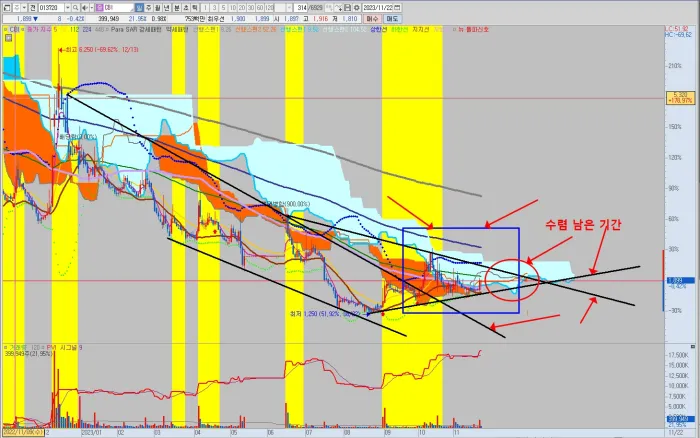Click the 뉴 돌파신호 legend label
700x438 pixels.
click(474, 29)
